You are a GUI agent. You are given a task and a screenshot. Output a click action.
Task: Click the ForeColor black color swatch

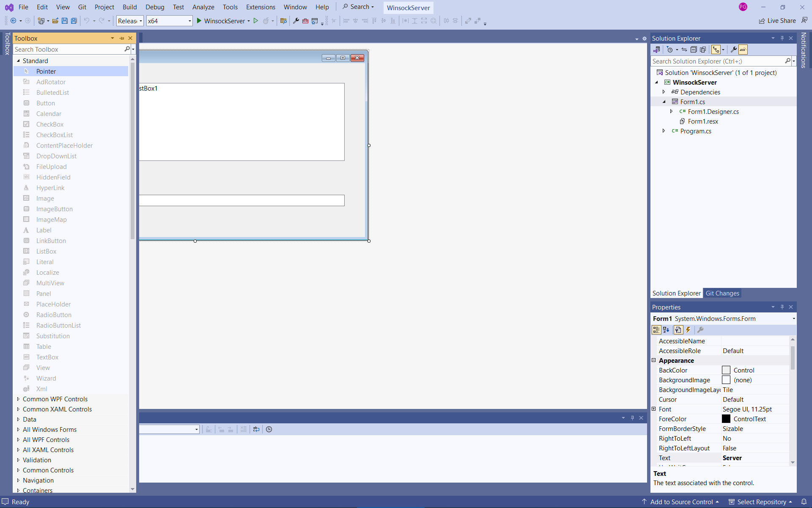(726, 419)
